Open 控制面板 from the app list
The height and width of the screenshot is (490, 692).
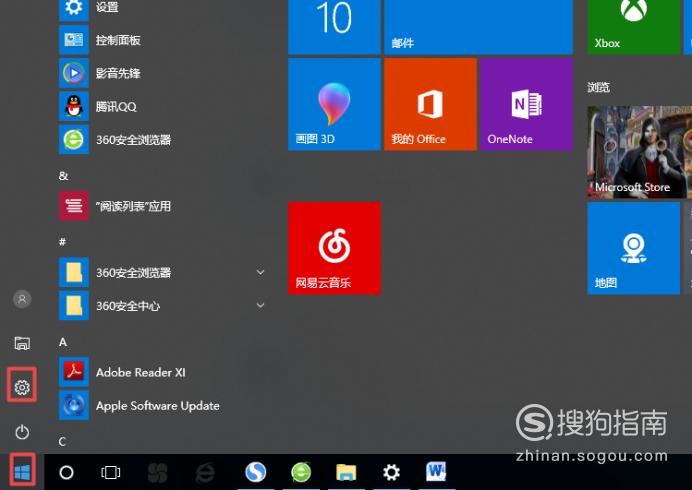pyautogui.click(x=163, y=40)
